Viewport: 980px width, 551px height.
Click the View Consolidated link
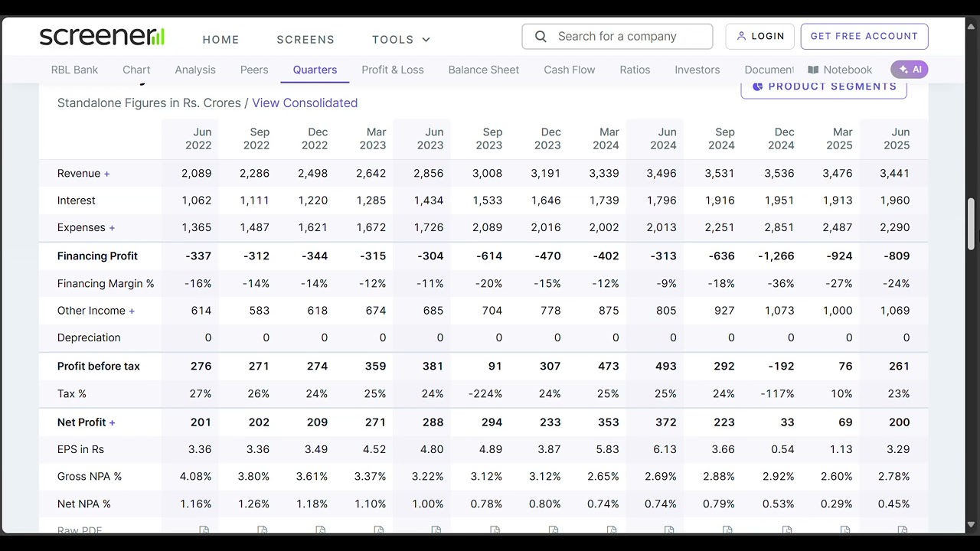click(x=305, y=103)
